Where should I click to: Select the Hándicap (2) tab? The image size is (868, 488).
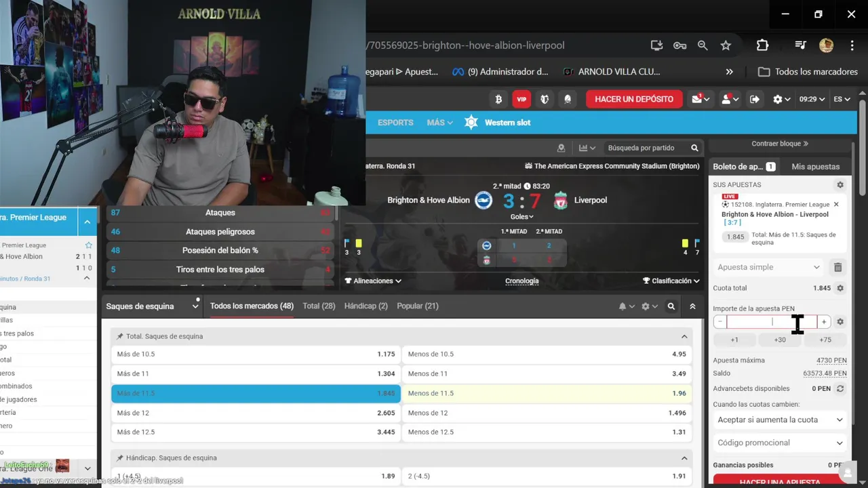coord(366,306)
